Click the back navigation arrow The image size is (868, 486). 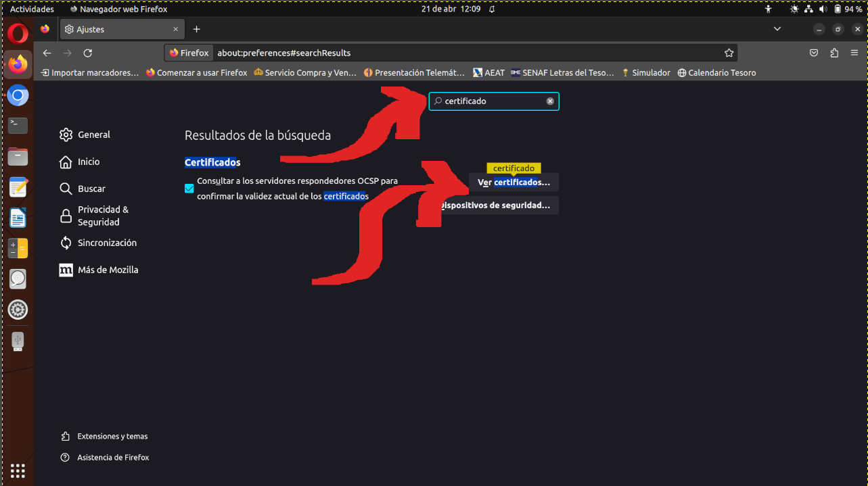pyautogui.click(x=47, y=53)
